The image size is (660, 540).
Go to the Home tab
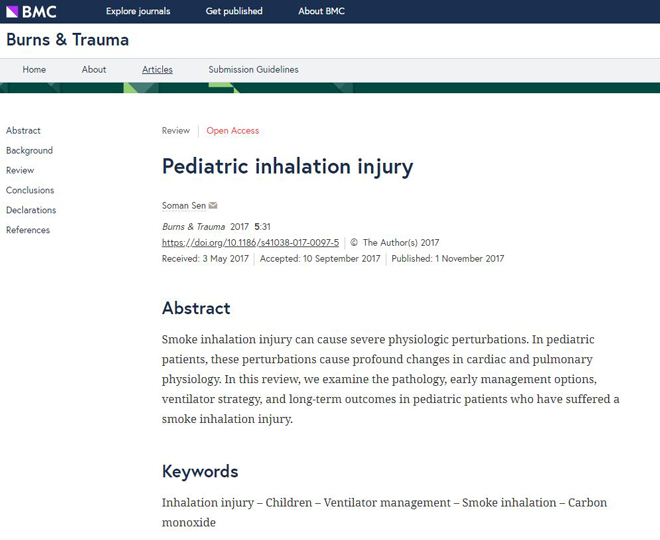coord(34,69)
